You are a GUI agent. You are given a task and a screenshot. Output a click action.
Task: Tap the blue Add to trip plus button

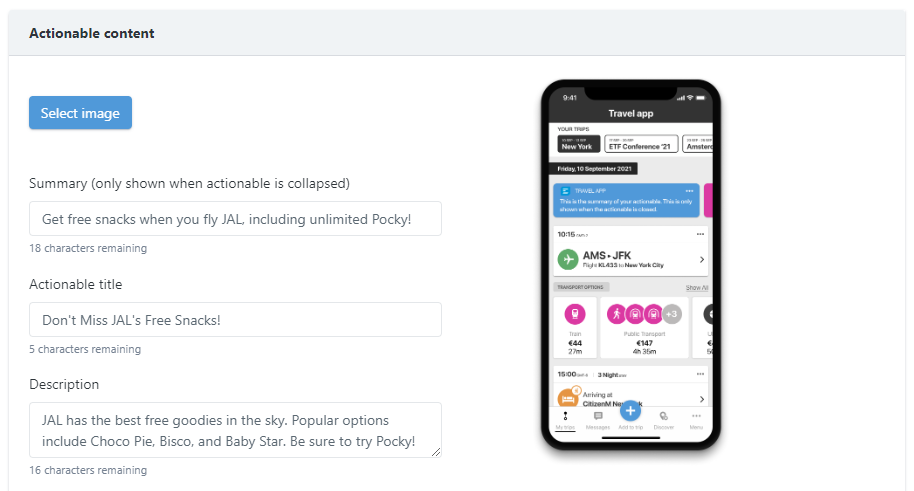[630, 409]
